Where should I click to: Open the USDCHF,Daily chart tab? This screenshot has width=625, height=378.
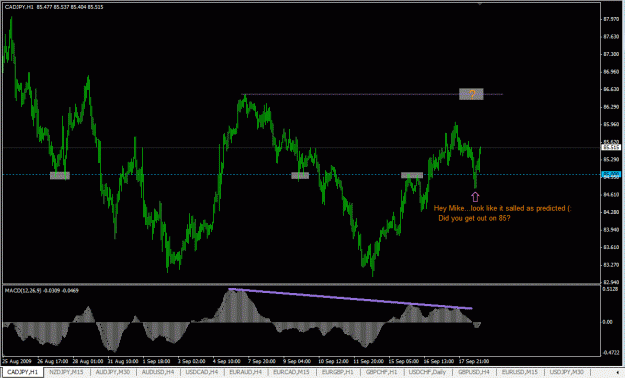[x=427, y=372]
